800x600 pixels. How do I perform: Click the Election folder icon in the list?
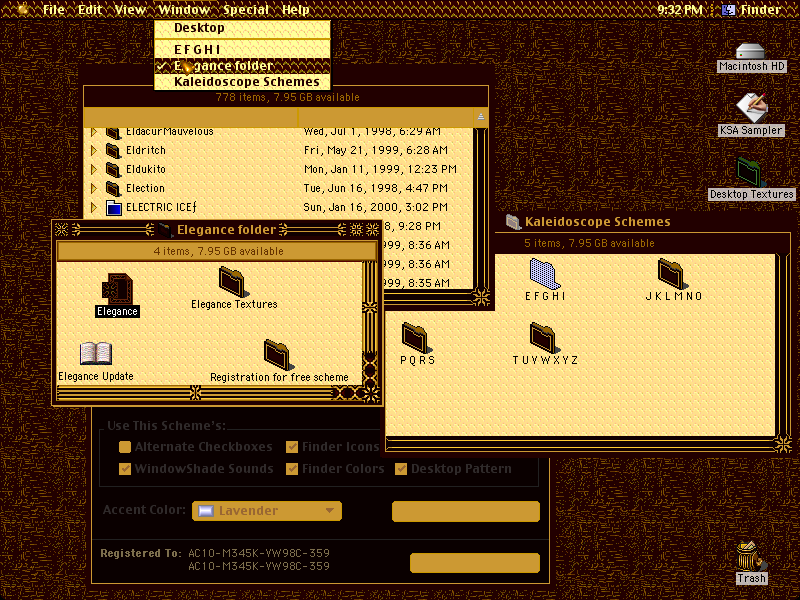(x=113, y=188)
